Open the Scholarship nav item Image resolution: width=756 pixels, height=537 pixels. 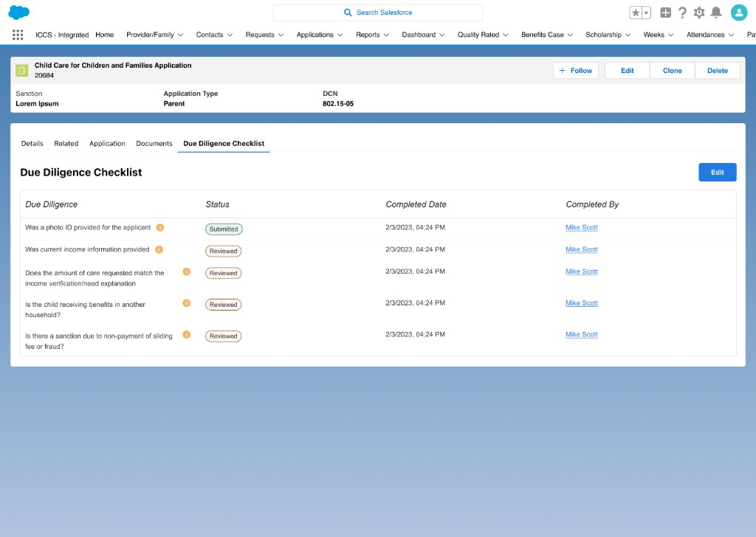tap(604, 35)
